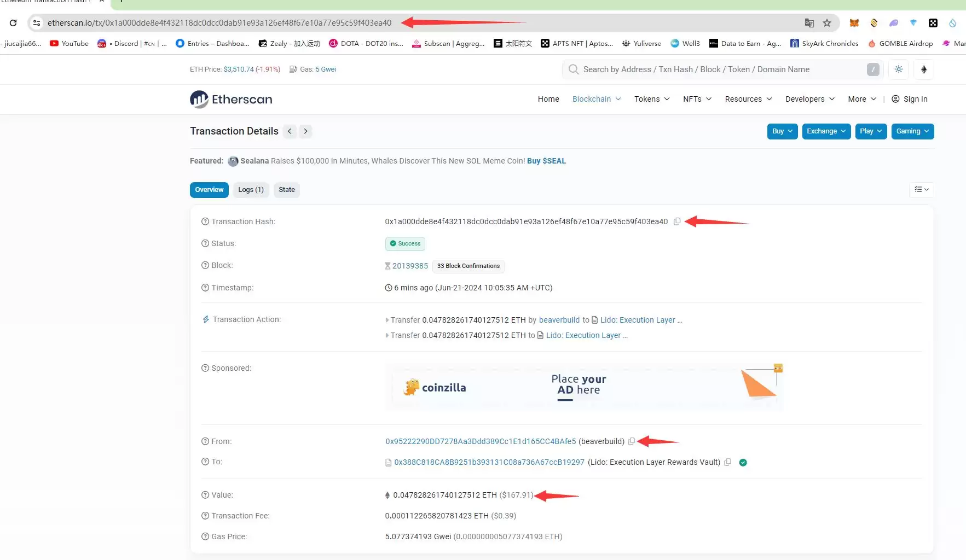Open block 20139385 link
Screen dimensions: 966x560
tap(410, 266)
